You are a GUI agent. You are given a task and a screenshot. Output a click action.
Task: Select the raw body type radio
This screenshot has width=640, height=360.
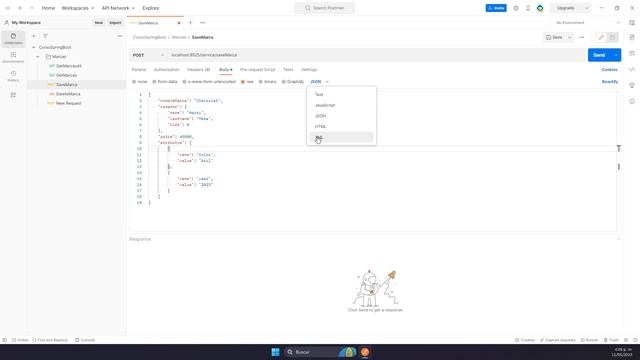point(242,82)
